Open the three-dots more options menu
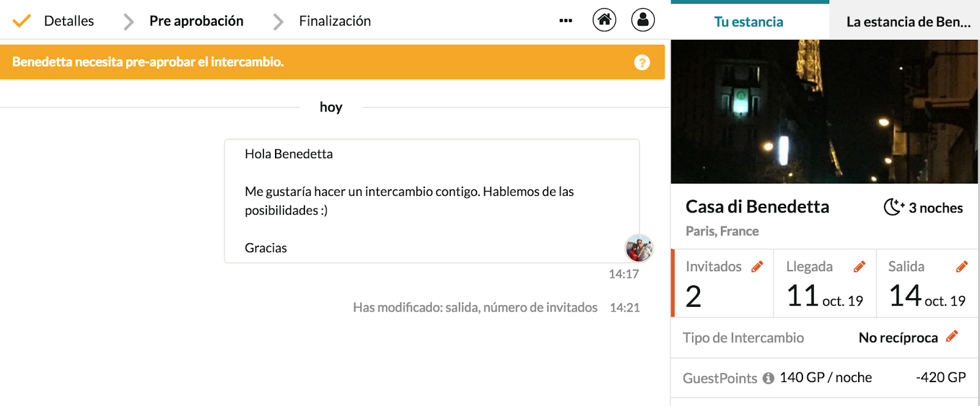The width and height of the screenshot is (980, 406). click(x=565, y=21)
